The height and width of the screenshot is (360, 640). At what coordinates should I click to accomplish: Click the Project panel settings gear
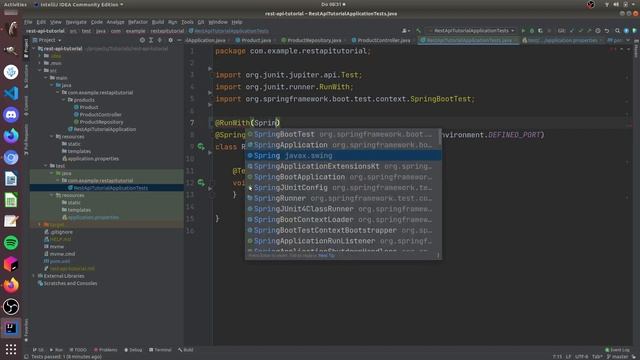point(170,40)
